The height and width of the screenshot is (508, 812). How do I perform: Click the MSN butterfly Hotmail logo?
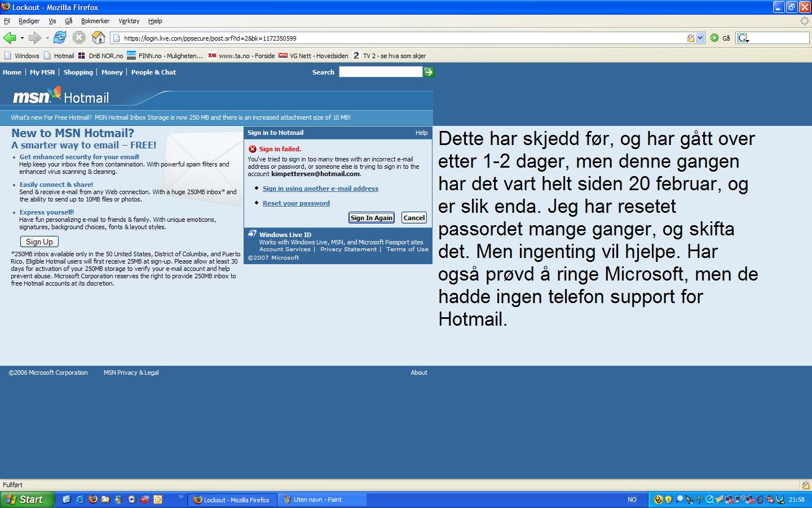pos(61,96)
